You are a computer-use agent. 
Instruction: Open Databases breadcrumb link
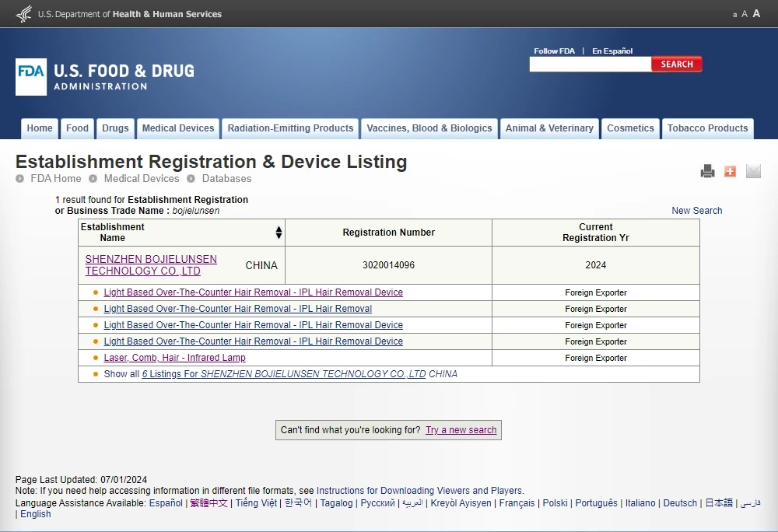(x=226, y=179)
